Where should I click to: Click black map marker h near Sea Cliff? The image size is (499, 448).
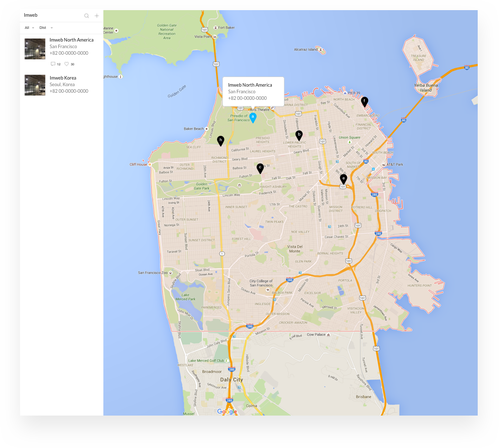(221, 141)
